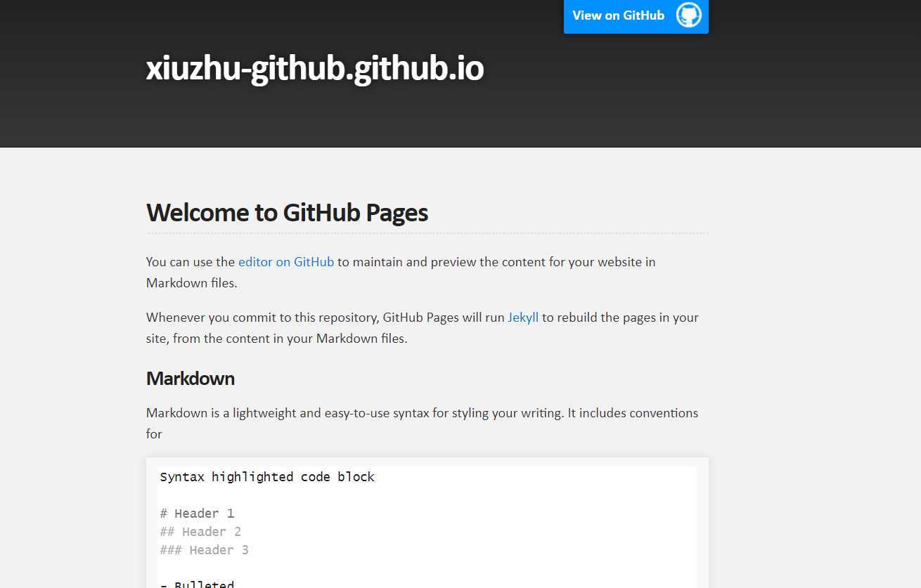Click the 'Syntax highlighted code block' line
This screenshot has height=588, width=921.
[x=267, y=477]
